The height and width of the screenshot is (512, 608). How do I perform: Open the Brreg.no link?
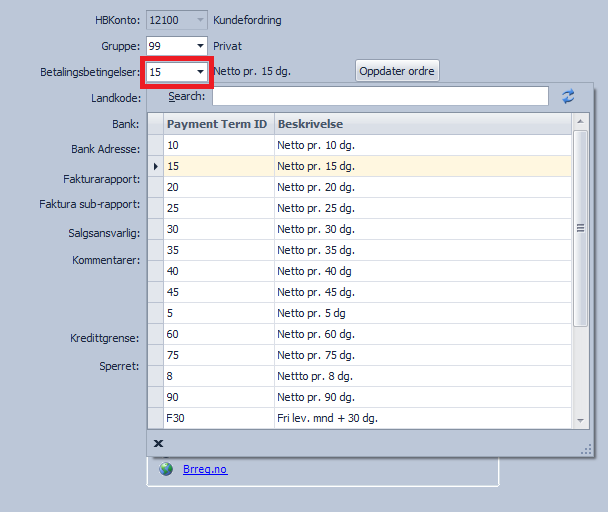(x=205, y=469)
